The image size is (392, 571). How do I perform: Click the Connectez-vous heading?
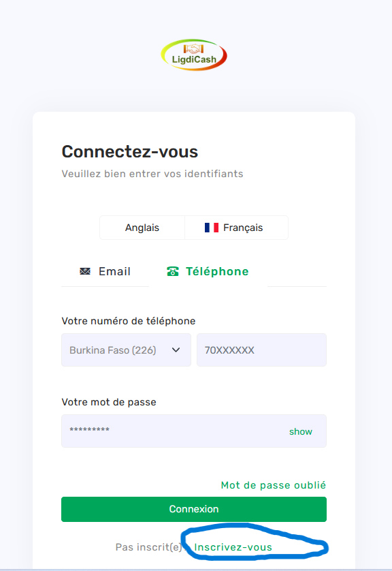point(130,151)
